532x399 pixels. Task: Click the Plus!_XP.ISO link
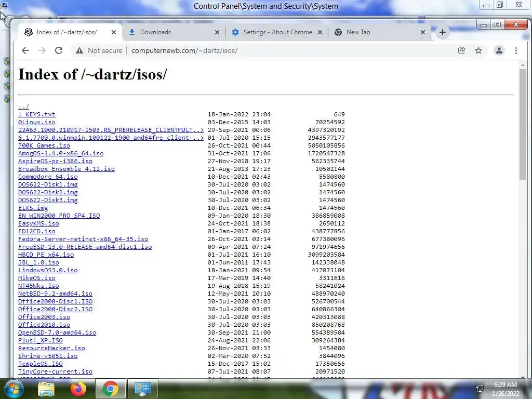(x=41, y=341)
